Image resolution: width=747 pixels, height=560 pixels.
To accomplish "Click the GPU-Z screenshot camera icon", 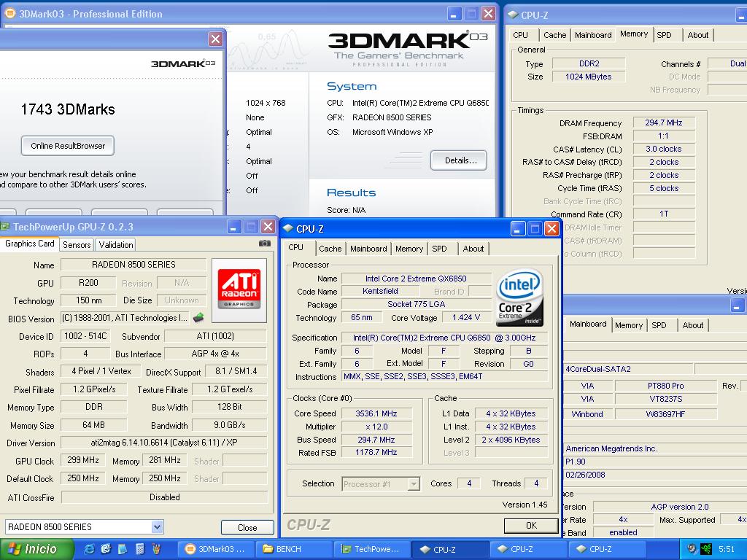I will click(x=264, y=244).
